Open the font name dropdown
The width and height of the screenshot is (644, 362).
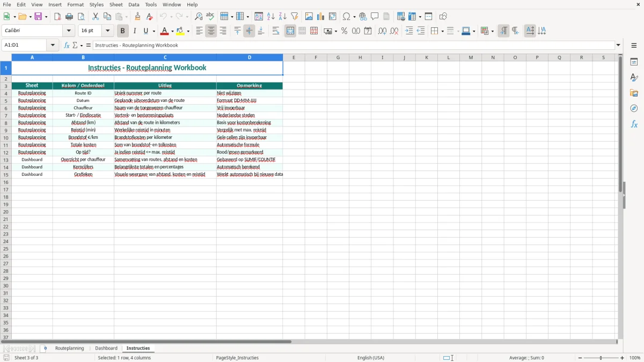pyautogui.click(x=69, y=31)
